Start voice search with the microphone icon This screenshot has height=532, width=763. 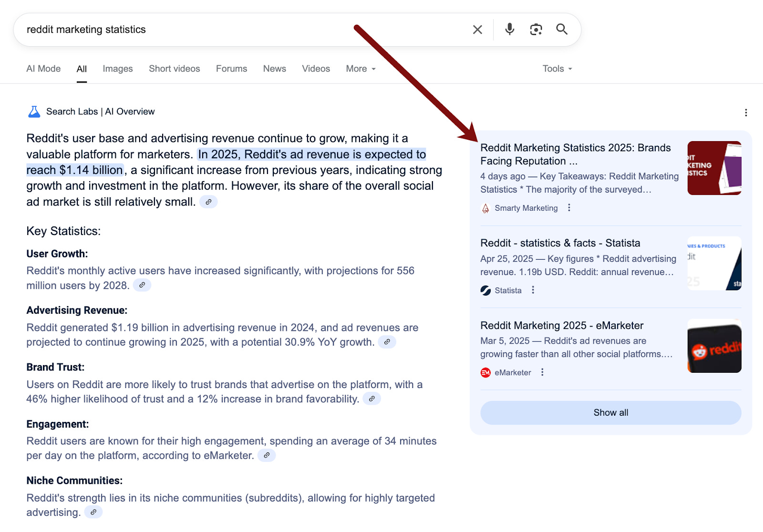coord(510,30)
